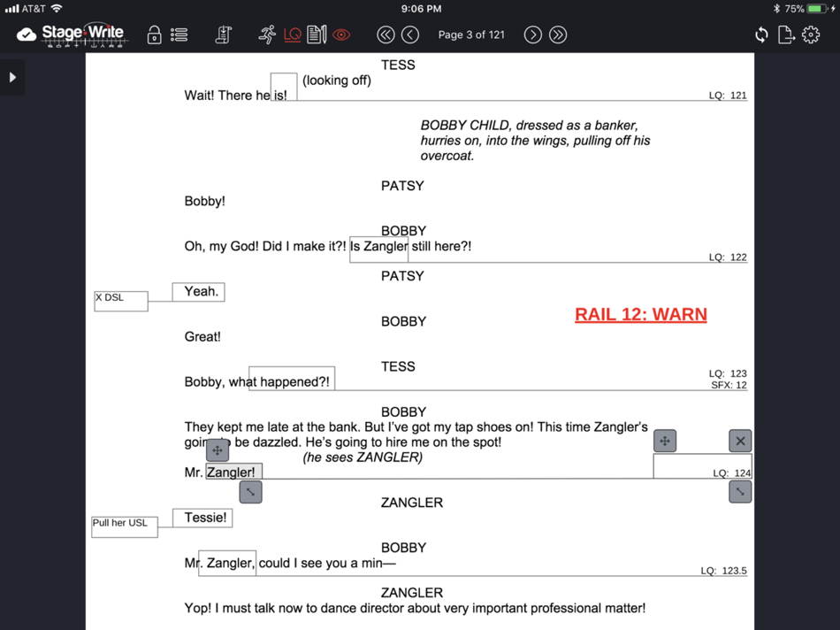
Task: Sync using the refresh arrows icon
Action: click(x=761, y=35)
